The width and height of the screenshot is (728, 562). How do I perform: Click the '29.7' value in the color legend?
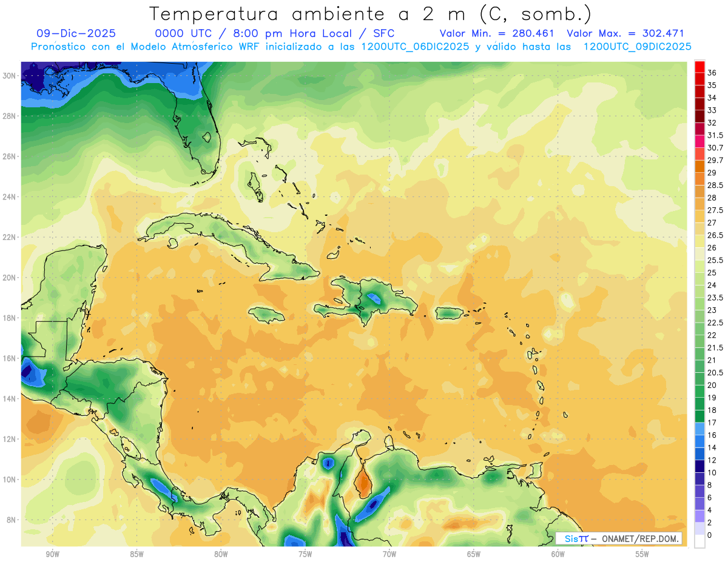(715, 160)
